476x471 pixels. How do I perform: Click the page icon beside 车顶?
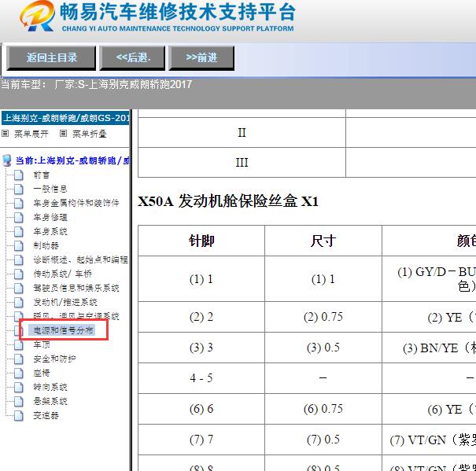(x=19, y=344)
